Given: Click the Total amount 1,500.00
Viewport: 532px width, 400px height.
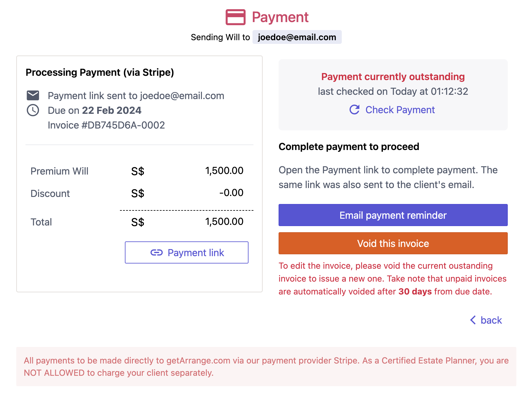Looking at the screenshot, I should point(224,221).
